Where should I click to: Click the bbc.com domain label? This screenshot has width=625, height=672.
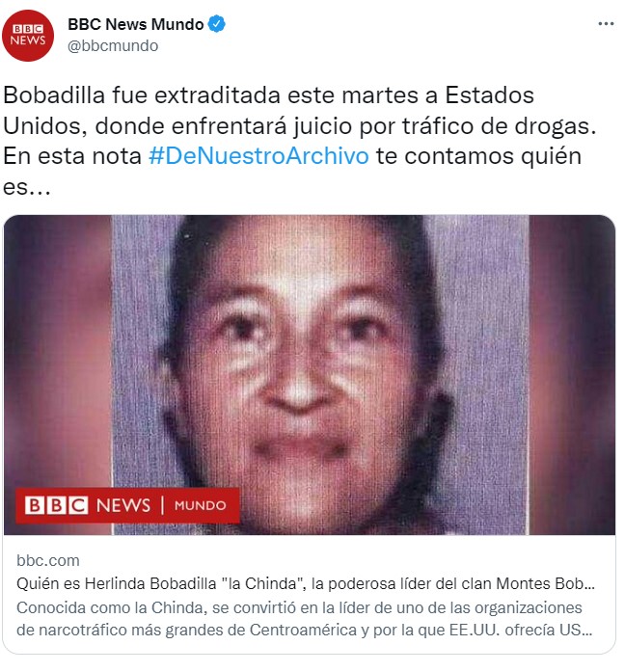(48, 560)
